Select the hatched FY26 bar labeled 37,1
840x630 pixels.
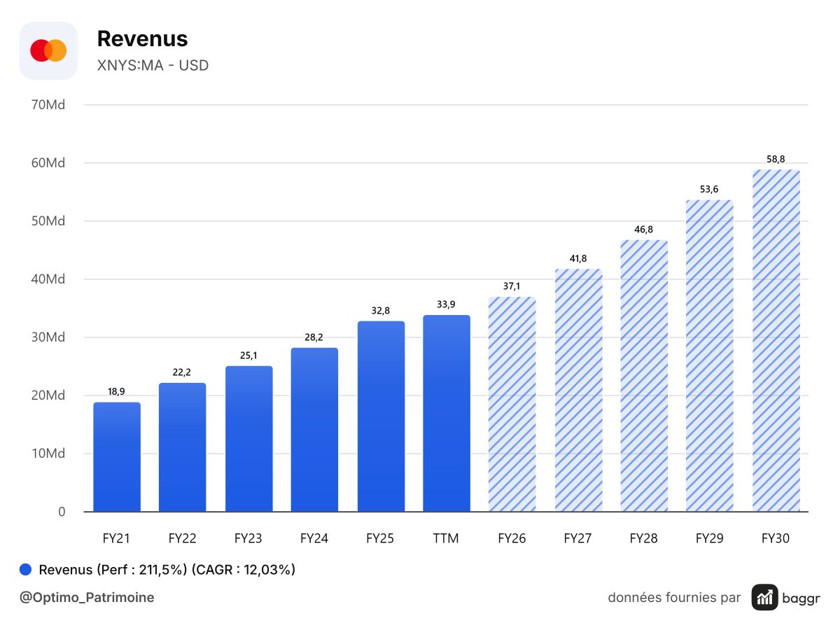[x=512, y=404]
